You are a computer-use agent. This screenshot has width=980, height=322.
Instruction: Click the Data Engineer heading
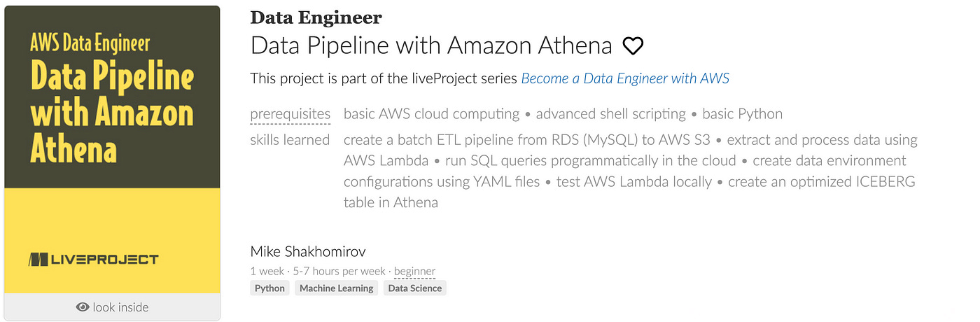(x=316, y=17)
